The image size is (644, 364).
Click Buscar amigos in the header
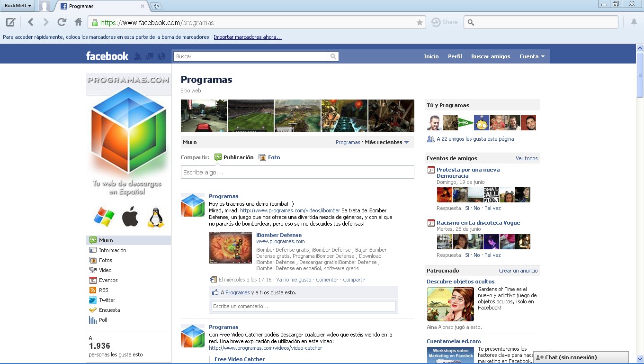coord(491,56)
